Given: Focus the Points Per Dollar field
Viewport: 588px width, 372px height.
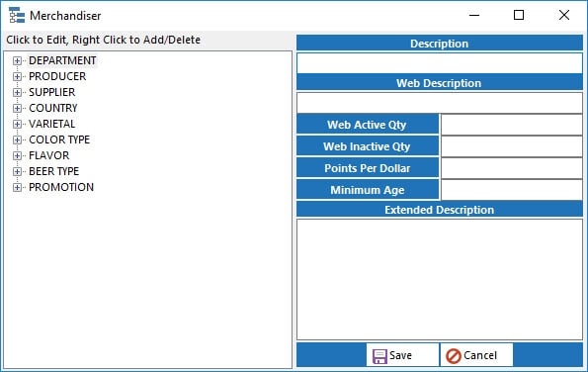Looking at the screenshot, I should [x=512, y=168].
